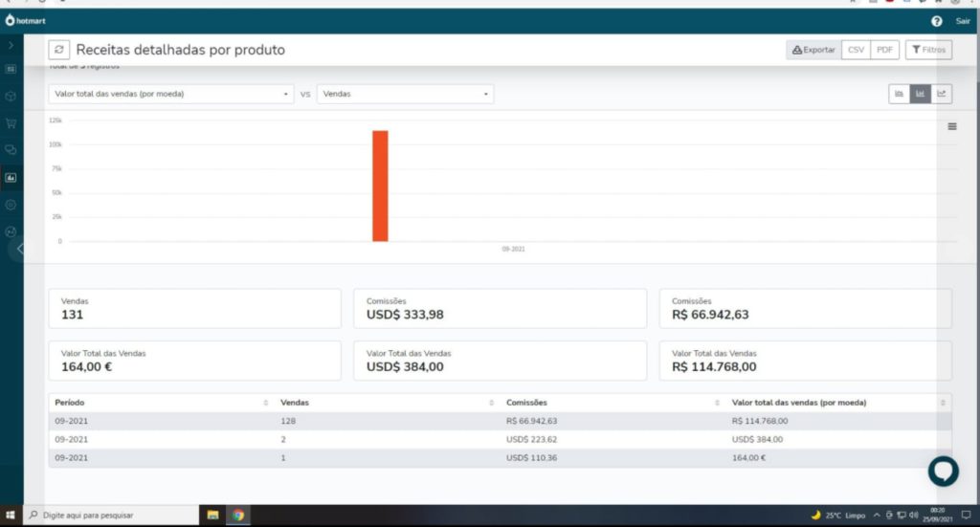Open the last round icon in the sidebar
980x527 pixels.
(11, 231)
